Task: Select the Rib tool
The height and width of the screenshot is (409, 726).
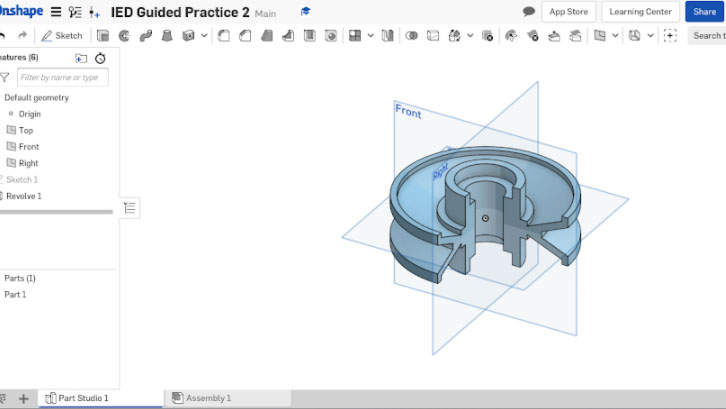Action: (x=288, y=36)
